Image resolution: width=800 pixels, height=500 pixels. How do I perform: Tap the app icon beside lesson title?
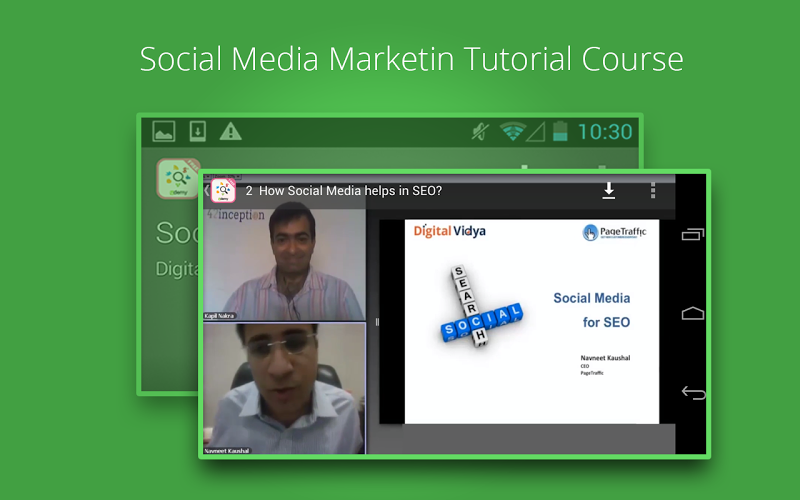point(223,191)
